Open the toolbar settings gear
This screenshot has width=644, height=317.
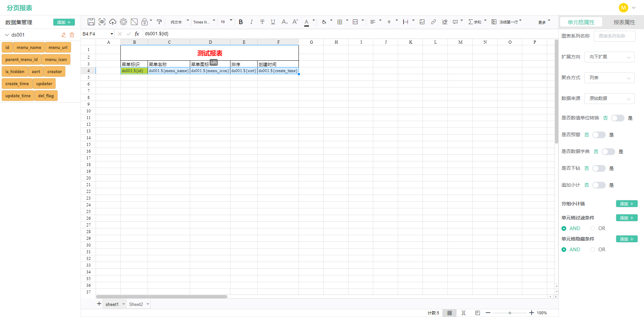point(123,22)
